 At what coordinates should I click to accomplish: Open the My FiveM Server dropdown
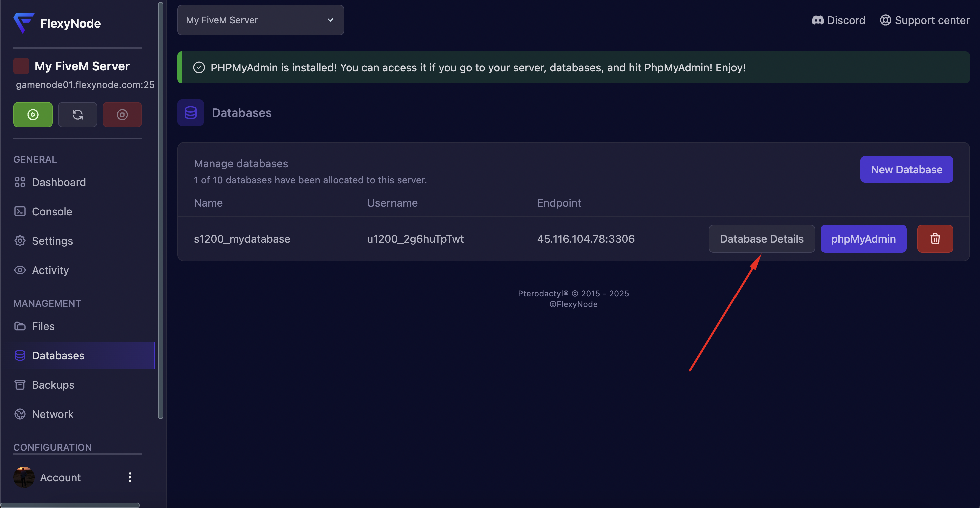pos(260,20)
